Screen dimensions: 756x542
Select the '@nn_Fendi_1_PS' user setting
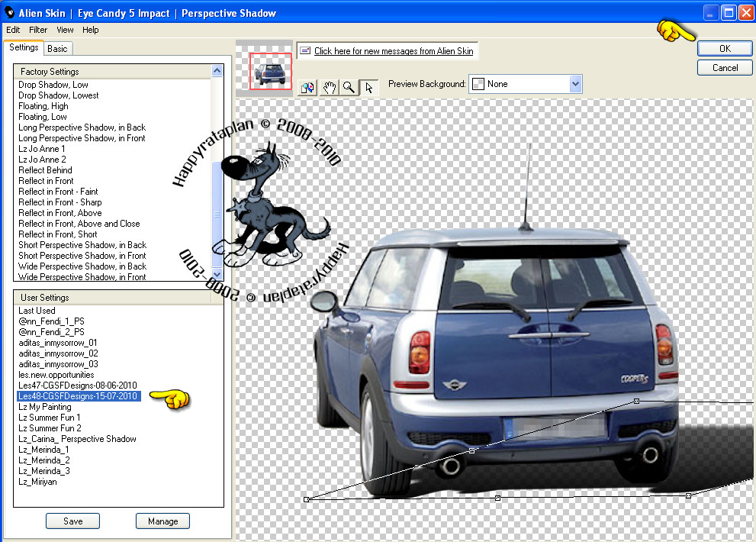click(52, 321)
